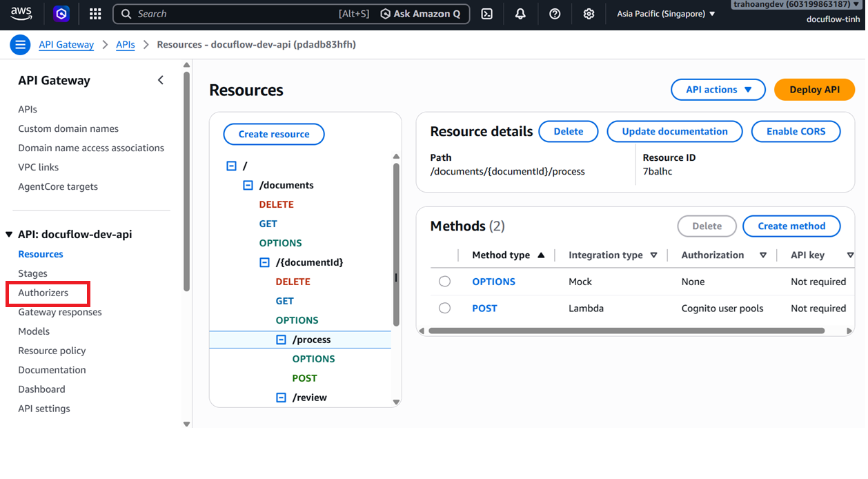868x479 pixels.
Task: Open VPC links in the sidebar
Action: (x=39, y=167)
